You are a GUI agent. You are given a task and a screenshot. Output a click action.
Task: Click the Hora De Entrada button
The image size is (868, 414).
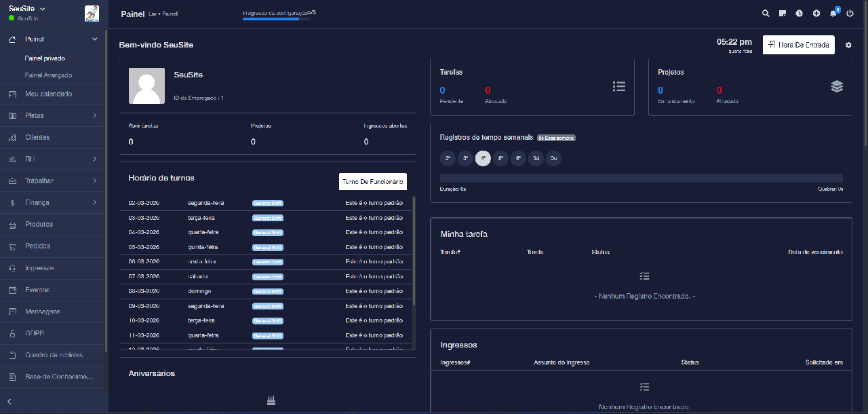(798, 45)
